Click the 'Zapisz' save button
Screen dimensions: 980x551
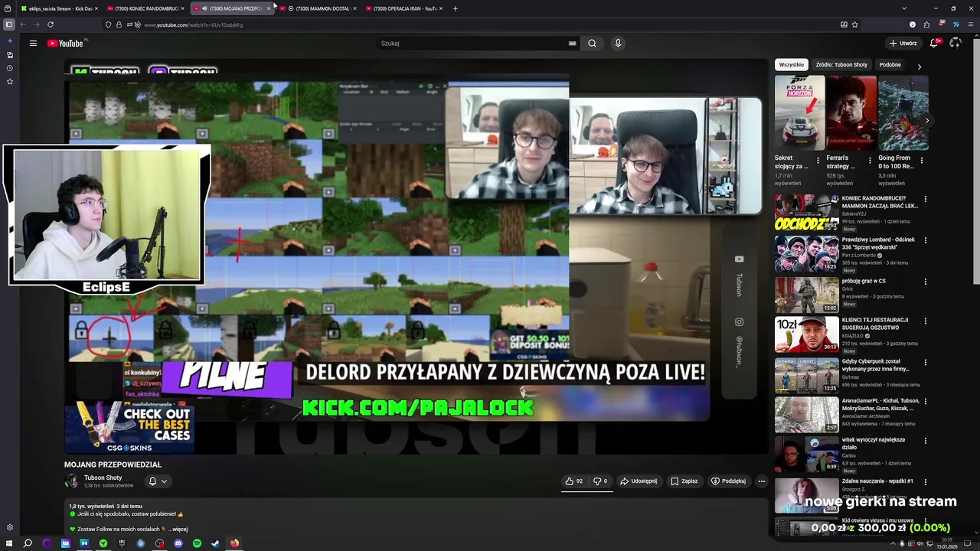(684, 481)
